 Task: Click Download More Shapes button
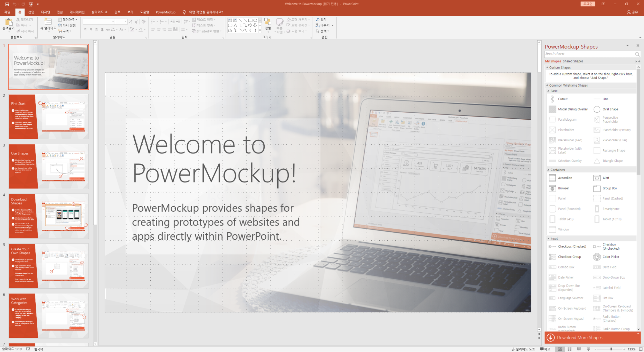[x=581, y=338]
